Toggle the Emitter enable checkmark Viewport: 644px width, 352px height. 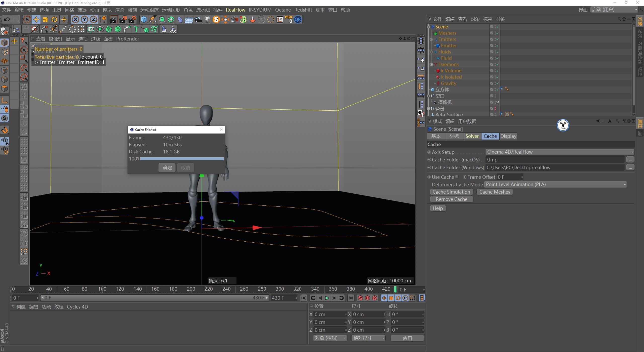click(x=497, y=46)
